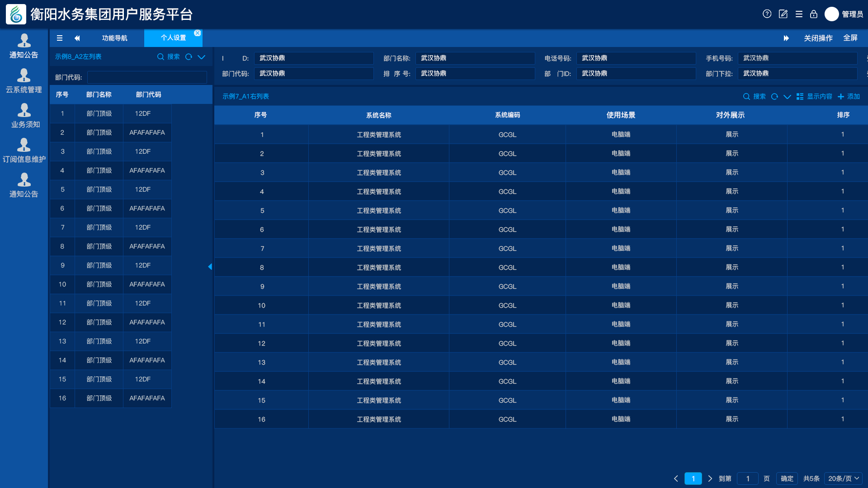Open the 20条/页 page size dropdown
This screenshot has height=488, width=868.
[843, 479]
